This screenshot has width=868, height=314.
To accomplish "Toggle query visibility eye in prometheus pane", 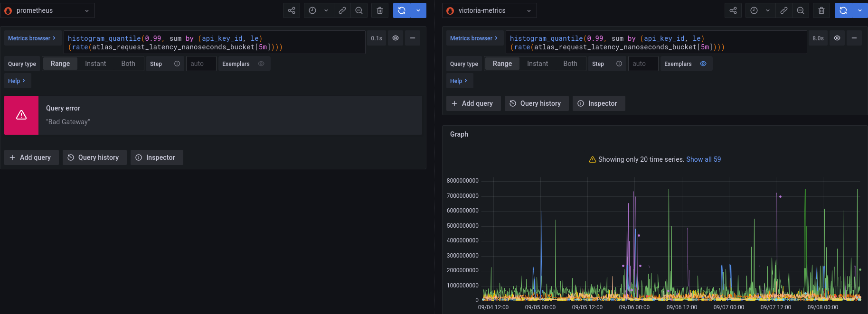I will coord(396,38).
